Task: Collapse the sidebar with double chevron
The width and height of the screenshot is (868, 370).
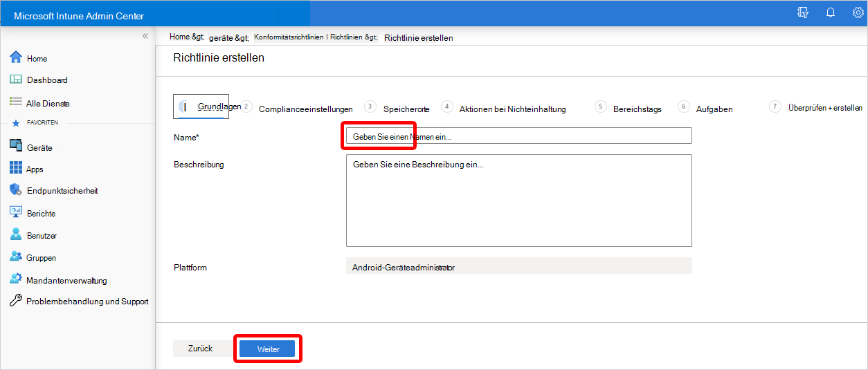Action: click(145, 36)
